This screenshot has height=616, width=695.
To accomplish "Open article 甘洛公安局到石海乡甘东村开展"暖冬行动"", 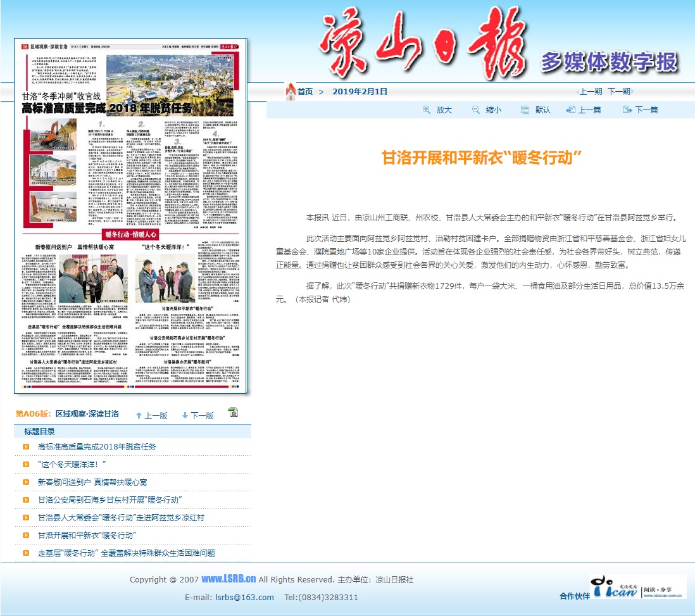I will click(110, 500).
